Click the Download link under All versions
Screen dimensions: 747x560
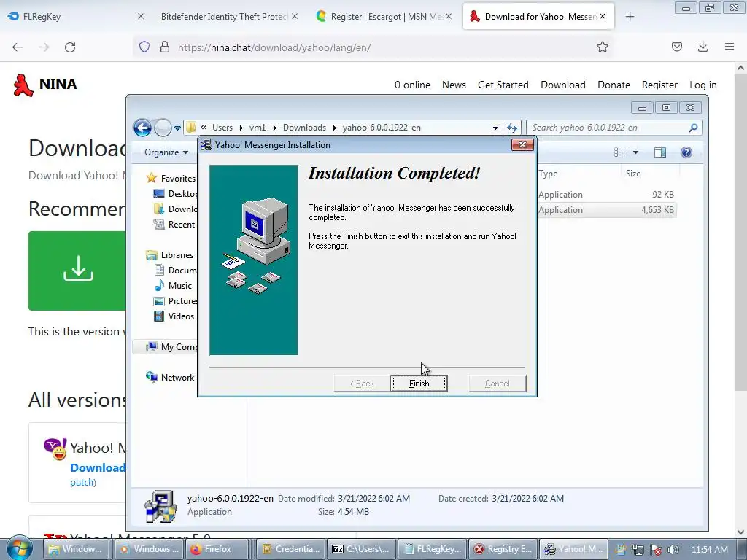coord(98,468)
